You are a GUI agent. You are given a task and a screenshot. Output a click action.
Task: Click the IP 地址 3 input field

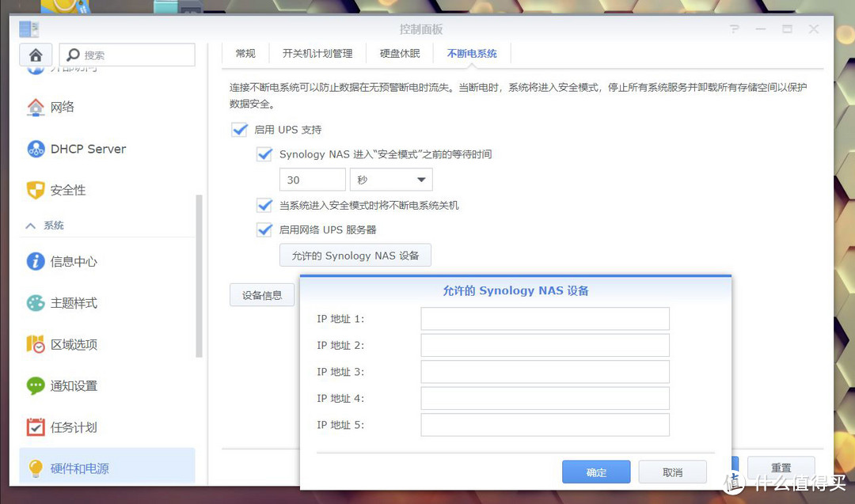(545, 372)
